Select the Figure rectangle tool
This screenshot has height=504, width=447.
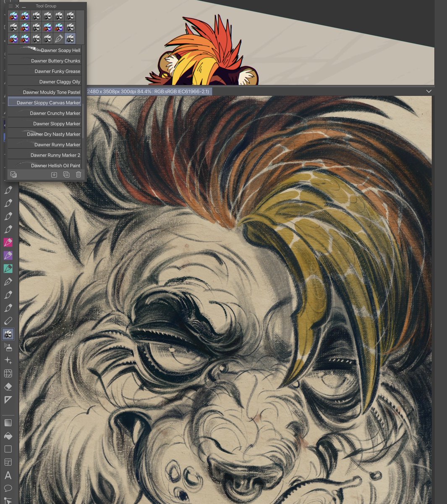pos(8,449)
